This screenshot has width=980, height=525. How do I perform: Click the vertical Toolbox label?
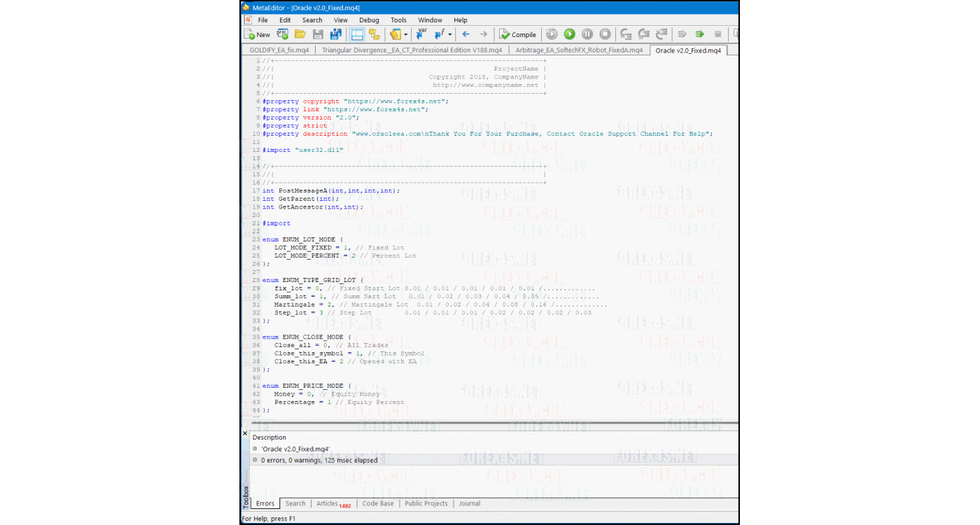(x=246, y=497)
